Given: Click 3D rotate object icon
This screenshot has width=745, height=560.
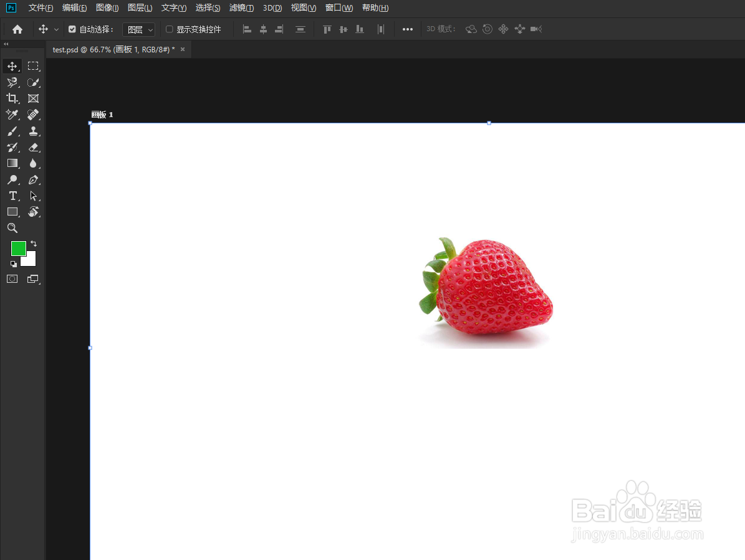Looking at the screenshot, I should tap(471, 29).
